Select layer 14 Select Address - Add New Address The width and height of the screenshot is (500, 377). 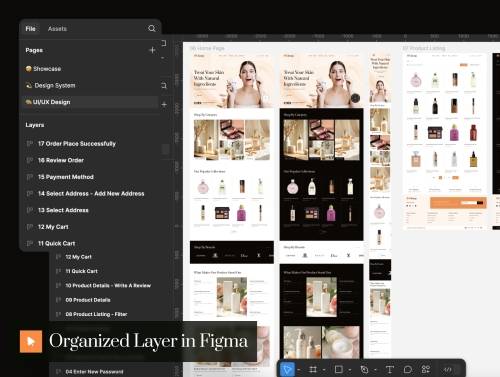pos(90,194)
